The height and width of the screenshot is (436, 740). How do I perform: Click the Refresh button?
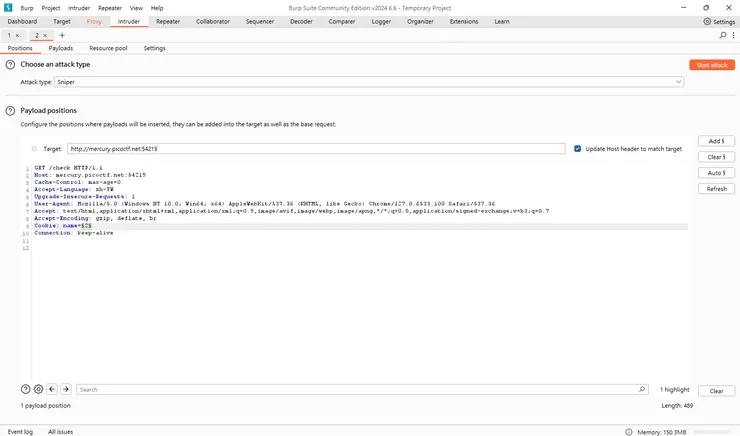716,189
